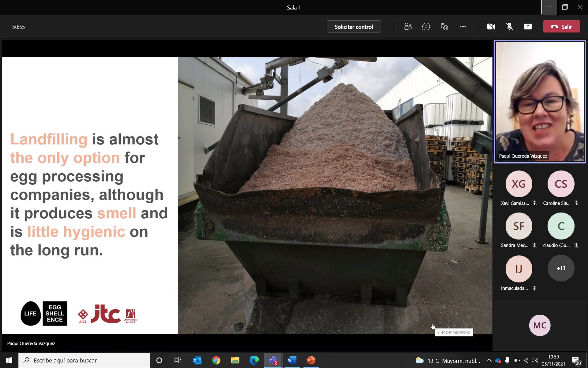
Task: Click the 50:55 meeting timer
Action: click(x=18, y=27)
